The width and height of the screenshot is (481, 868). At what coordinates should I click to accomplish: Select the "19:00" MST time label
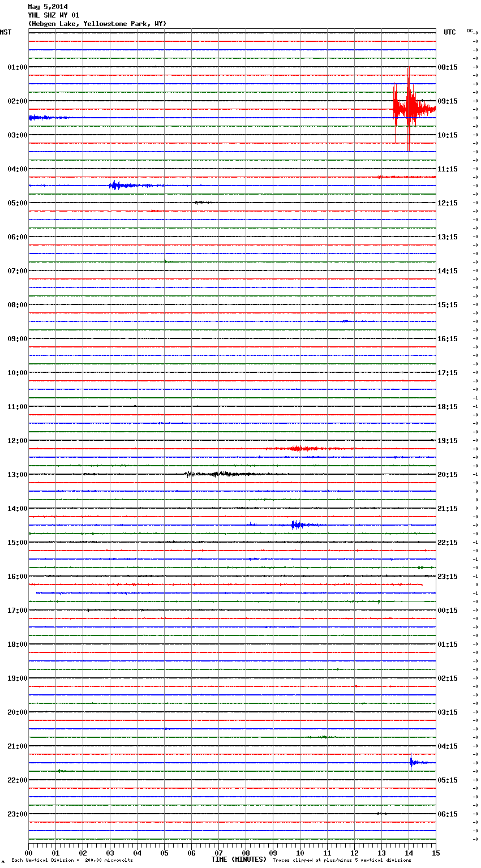18,678
